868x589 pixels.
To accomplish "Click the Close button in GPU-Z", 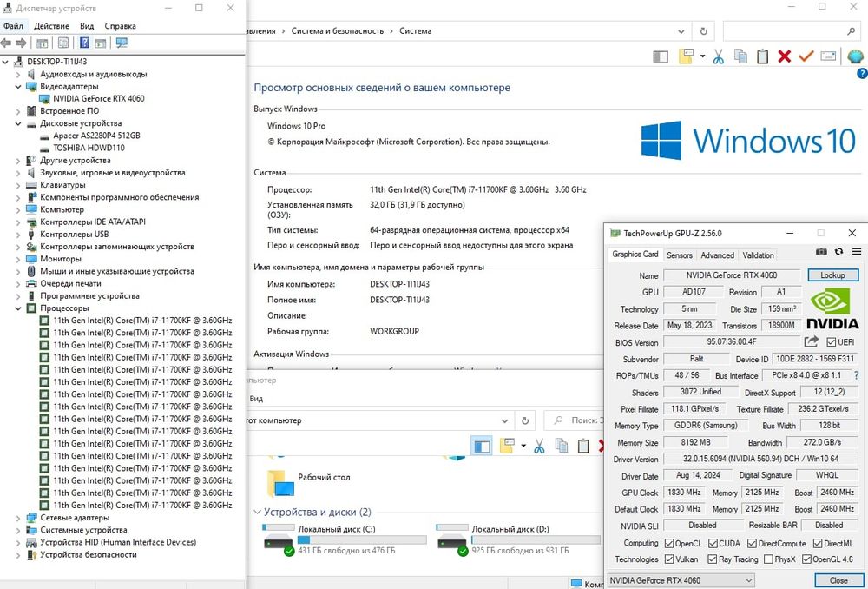I will point(838,580).
